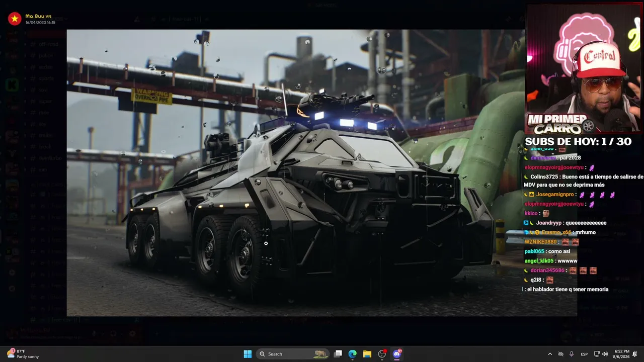
Task: Click the "pal 2028" chat message
Action: (571, 158)
